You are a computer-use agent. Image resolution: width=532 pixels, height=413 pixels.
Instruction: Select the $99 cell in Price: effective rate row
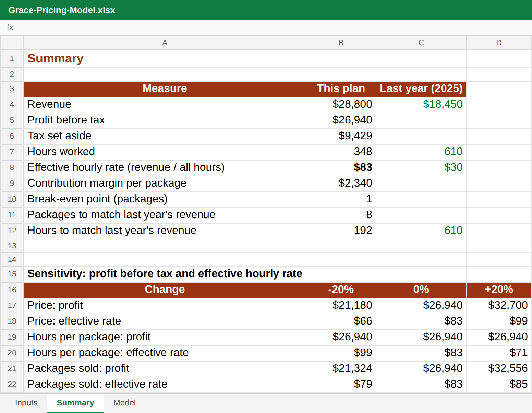tap(499, 321)
